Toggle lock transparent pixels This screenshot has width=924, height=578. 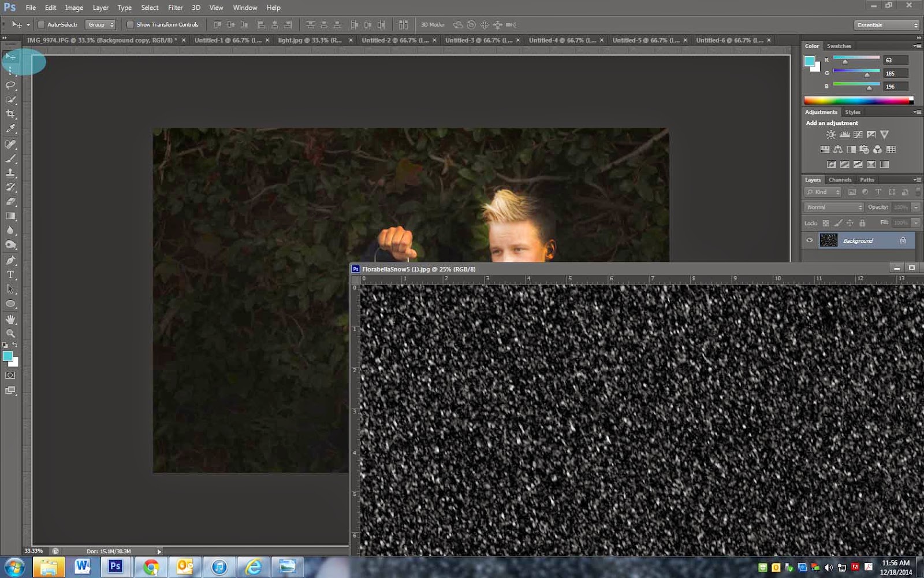click(826, 223)
